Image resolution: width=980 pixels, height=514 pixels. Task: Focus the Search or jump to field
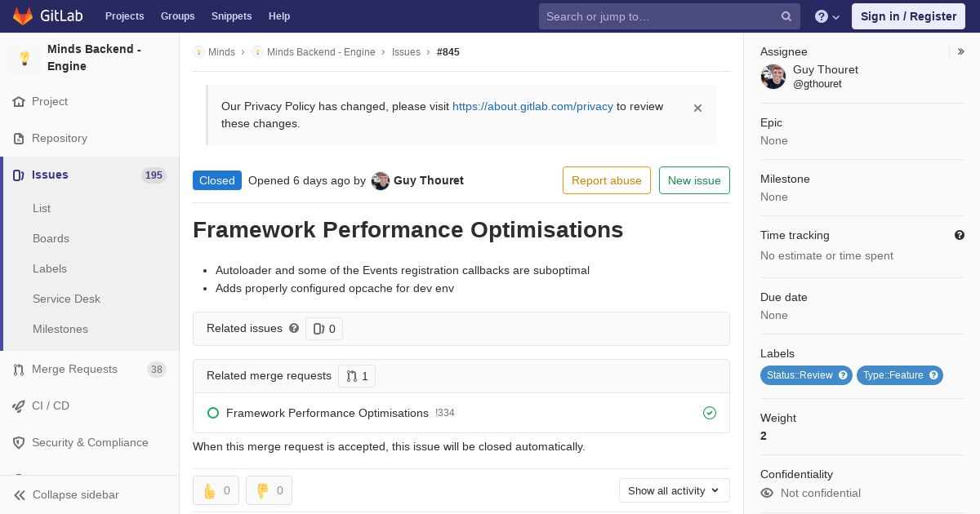(661, 16)
